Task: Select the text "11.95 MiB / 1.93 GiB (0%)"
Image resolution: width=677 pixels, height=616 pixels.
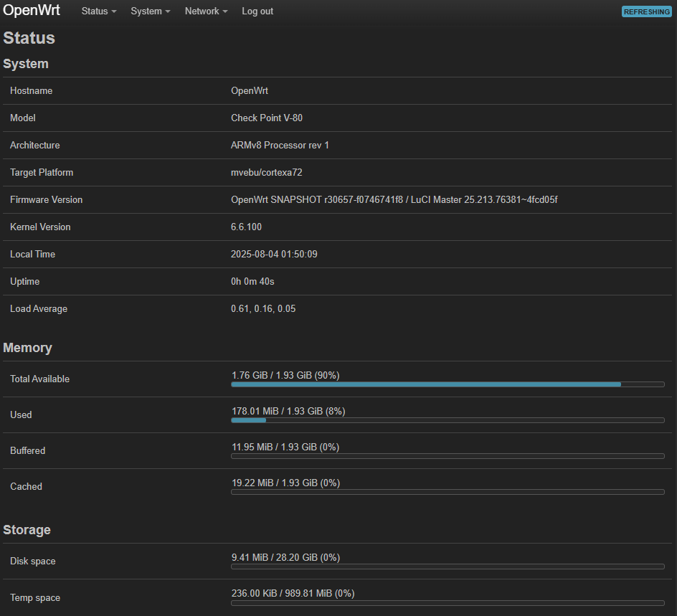Action: tap(285, 447)
